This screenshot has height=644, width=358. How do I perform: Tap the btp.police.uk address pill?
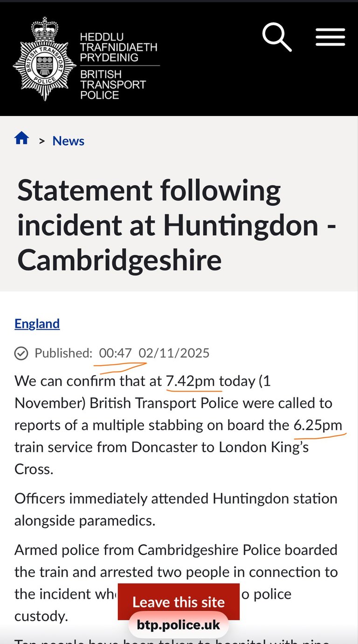(x=178, y=625)
